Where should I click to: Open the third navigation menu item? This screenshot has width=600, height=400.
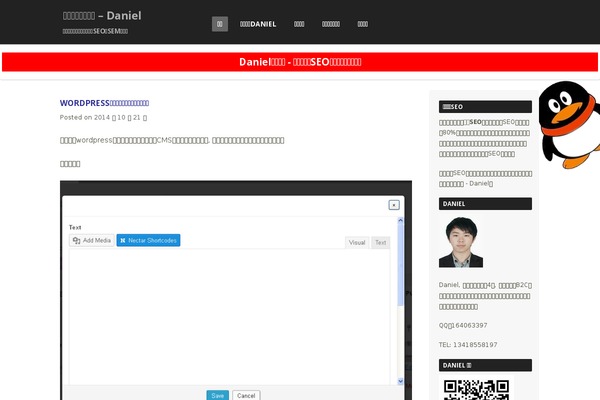(x=299, y=24)
